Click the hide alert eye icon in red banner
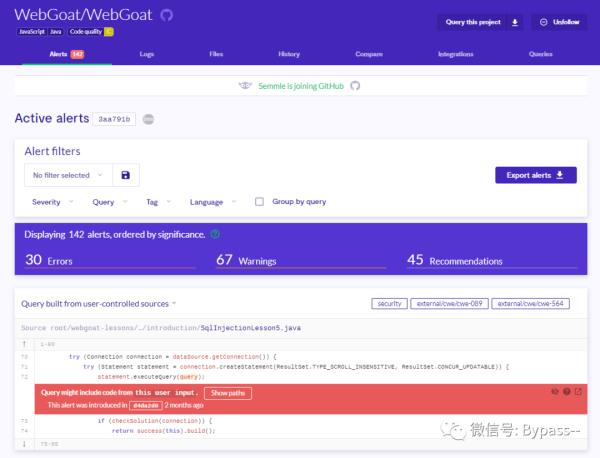 click(x=555, y=391)
